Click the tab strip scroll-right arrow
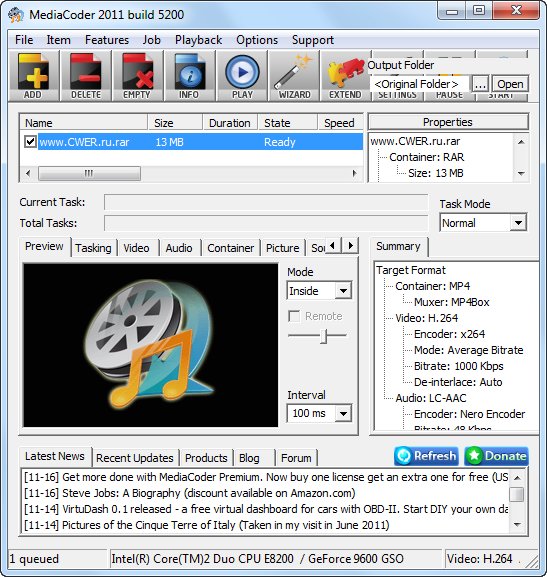 coord(351,245)
